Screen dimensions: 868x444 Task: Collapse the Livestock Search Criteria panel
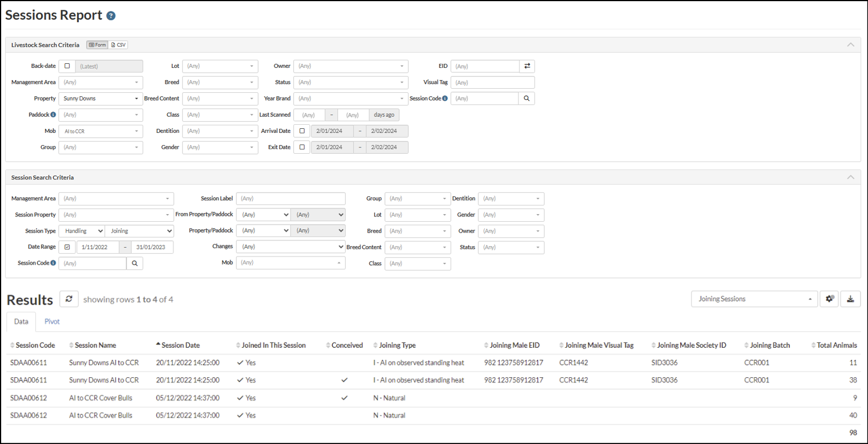pyautogui.click(x=850, y=45)
